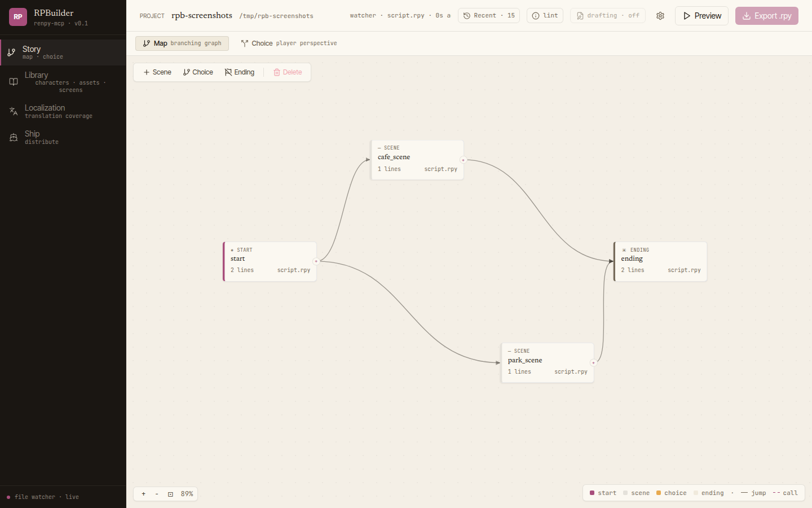Zoom out with the minus control

pos(157,494)
